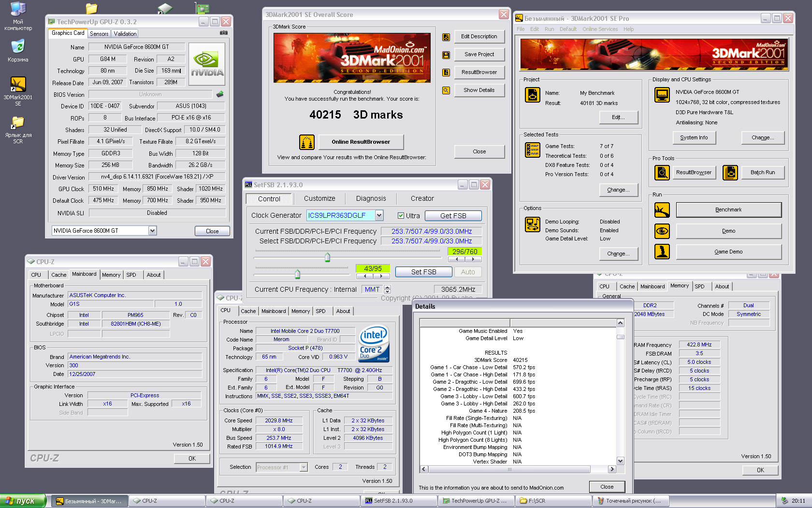The height and width of the screenshot is (508, 812).
Task: Switch to Validation tab in GPU-Z
Action: pos(125,34)
